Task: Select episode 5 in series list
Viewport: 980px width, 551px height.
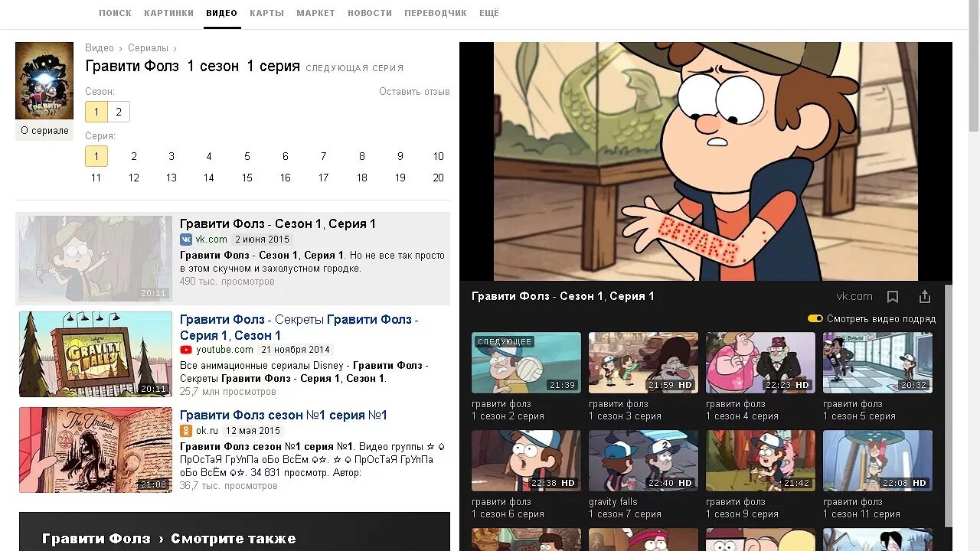Action: 247,156
